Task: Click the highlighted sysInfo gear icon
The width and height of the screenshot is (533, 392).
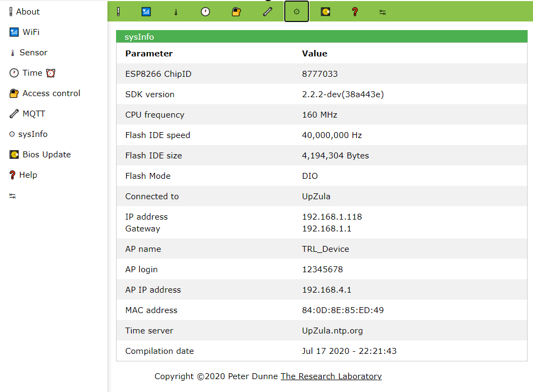Action: 296,11
